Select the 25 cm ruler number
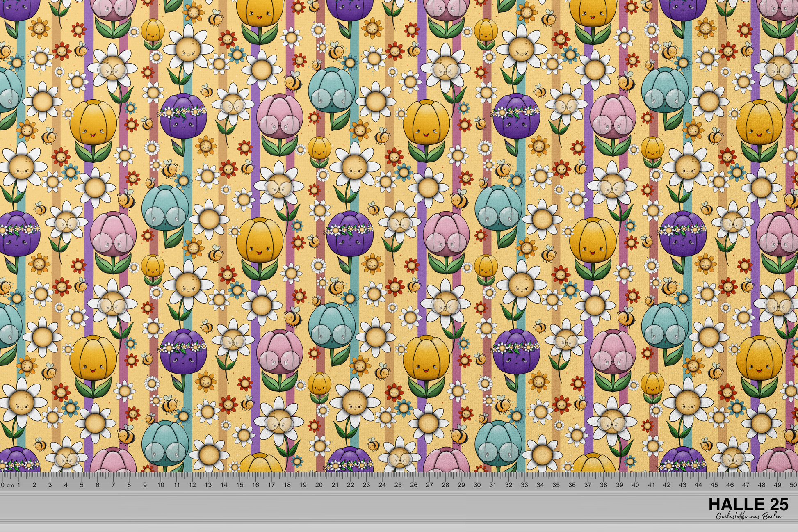The height and width of the screenshot is (532, 798). tap(398, 485)
